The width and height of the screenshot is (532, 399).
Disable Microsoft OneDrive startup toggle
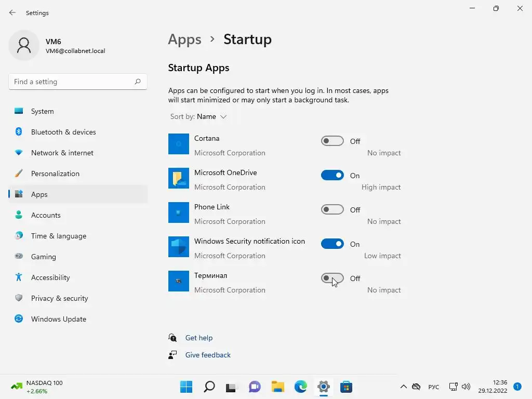click(x=332, y=175)
